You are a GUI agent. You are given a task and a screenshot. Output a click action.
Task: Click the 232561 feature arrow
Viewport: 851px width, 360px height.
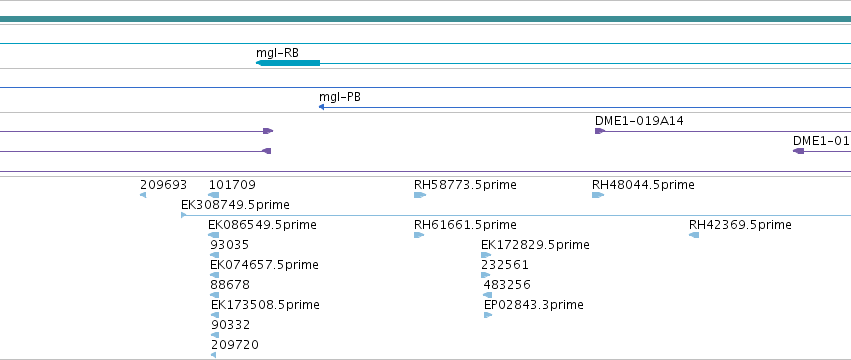(x=485, y=275)
